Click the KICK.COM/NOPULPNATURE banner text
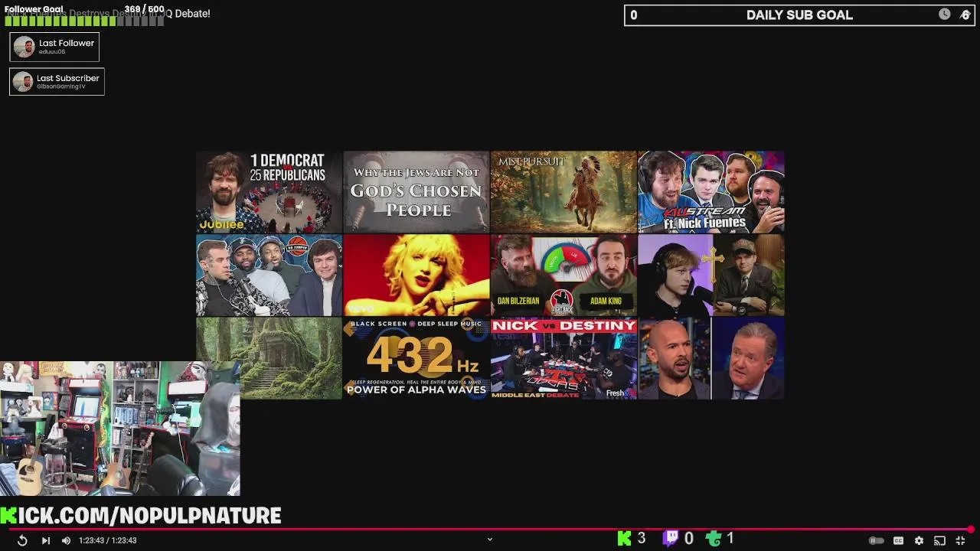Screen dimensions: 980x551 pos(141,516)
